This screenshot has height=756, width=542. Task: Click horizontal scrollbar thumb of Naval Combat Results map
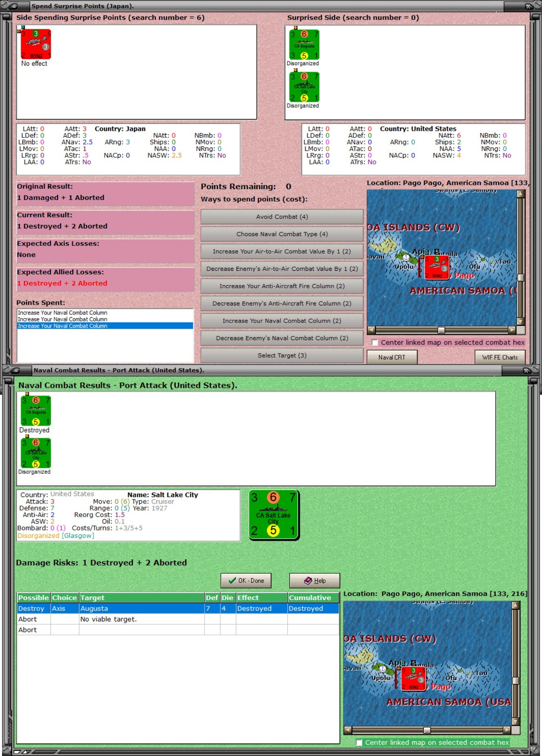427,730
